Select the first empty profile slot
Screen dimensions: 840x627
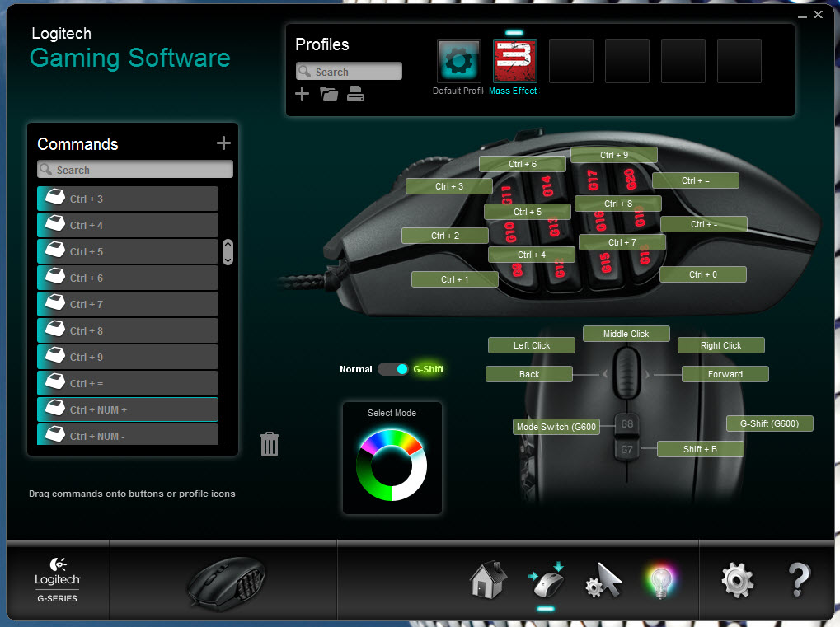click(x=571, y=60)
